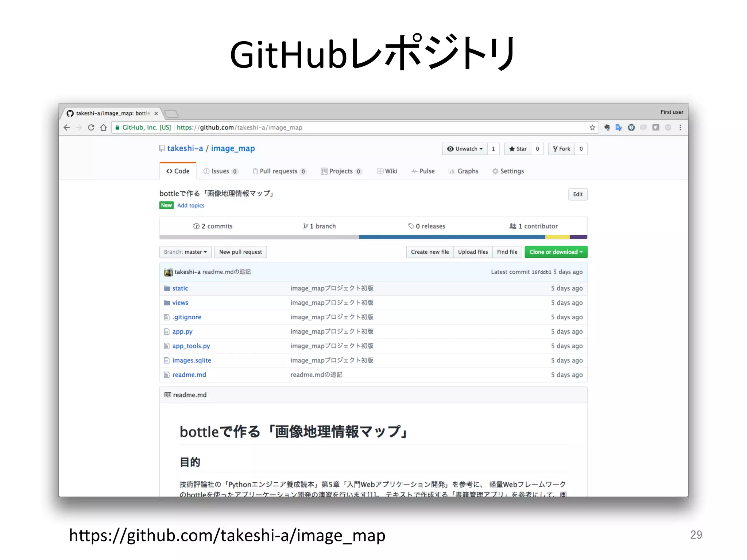747x560 pixels.
Task: View the watcher count 1
Action: click(x=494, y=149)
